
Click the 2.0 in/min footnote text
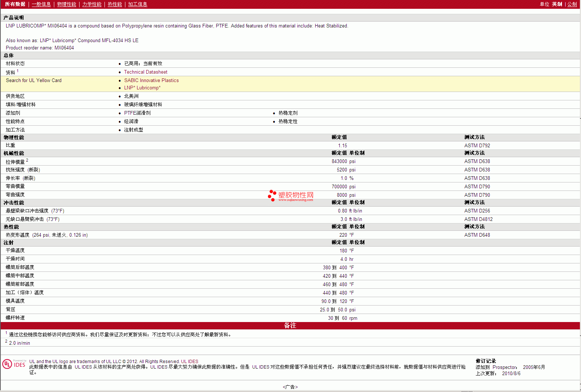19,343
